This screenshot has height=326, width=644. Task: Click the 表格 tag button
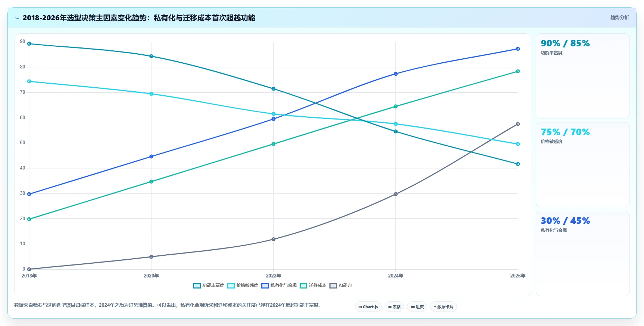pos(394,307)
